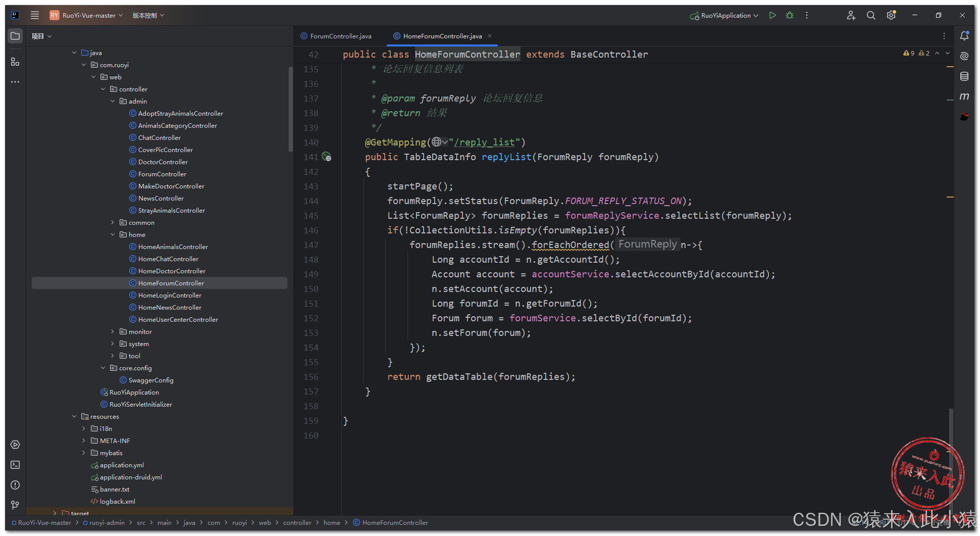
Task: Open the Services tool window icon
Action: click(15, 445)
